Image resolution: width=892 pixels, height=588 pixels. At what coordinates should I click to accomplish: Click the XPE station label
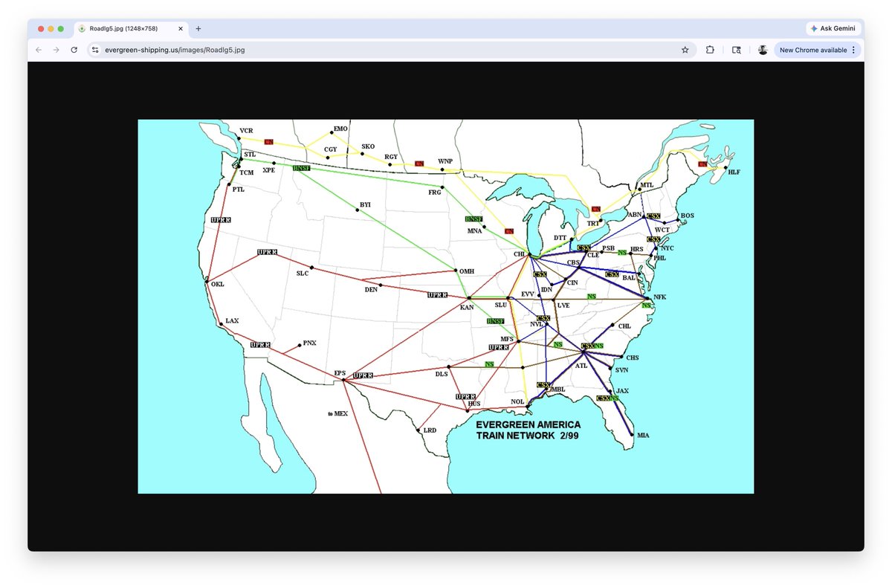[268, 170]
